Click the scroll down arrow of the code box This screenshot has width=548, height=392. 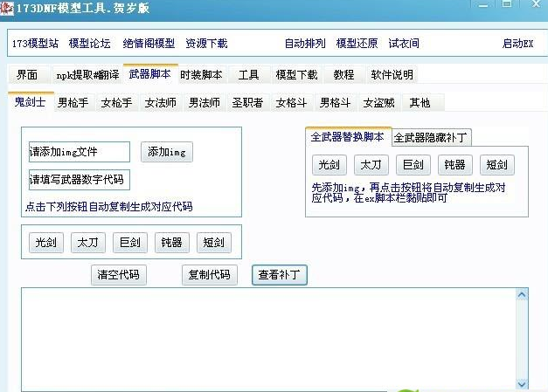coord(522,384)
